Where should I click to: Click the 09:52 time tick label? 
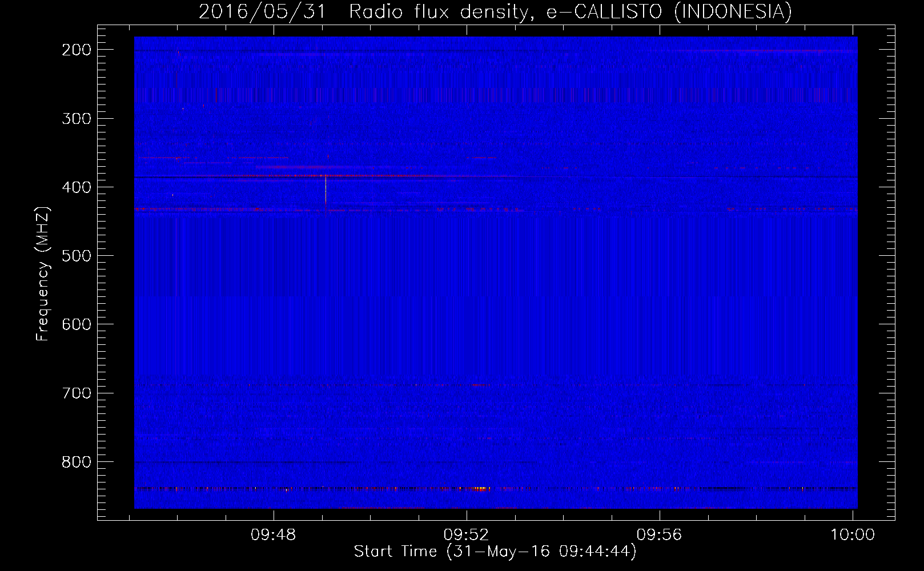tap(467, 534)
